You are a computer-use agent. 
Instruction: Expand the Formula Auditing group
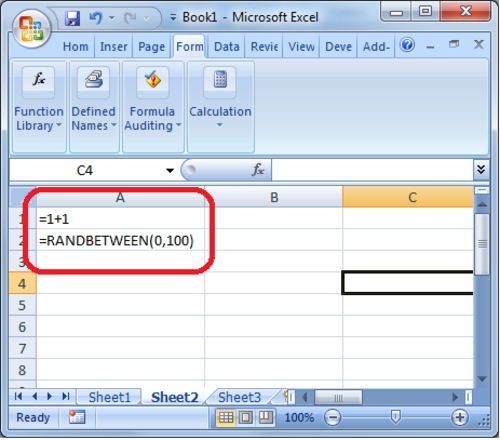153,107
